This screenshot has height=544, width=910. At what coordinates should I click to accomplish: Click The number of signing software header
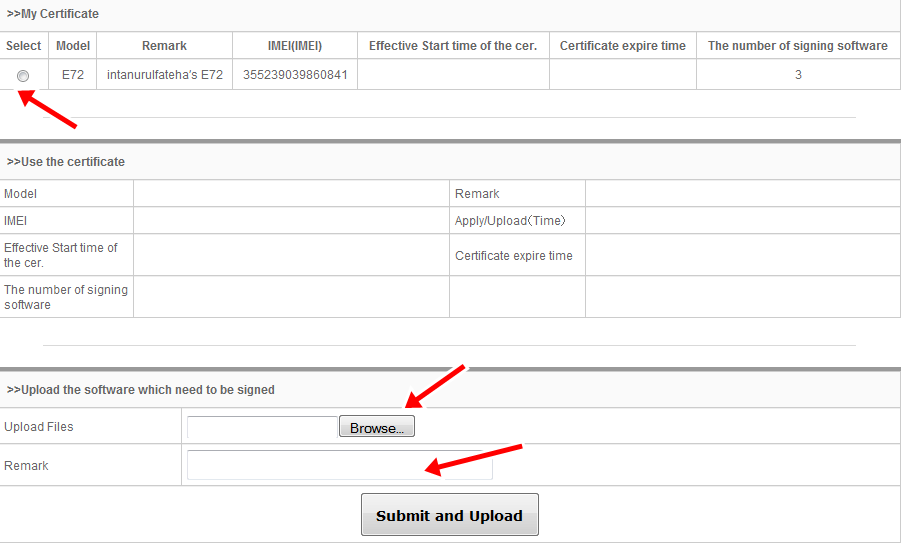click(x=798, y=46)
